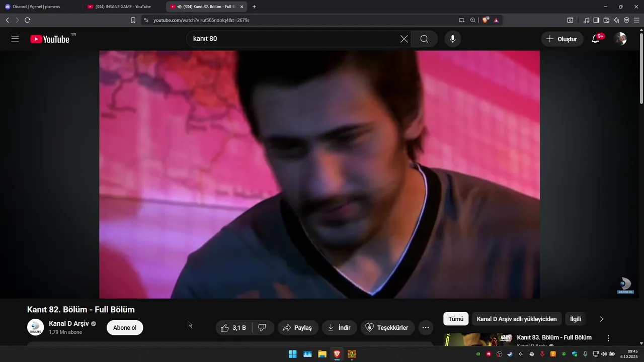Switch to Discord #genel browser tab
Screen dimensions: 644x362
tap(40, 7)
